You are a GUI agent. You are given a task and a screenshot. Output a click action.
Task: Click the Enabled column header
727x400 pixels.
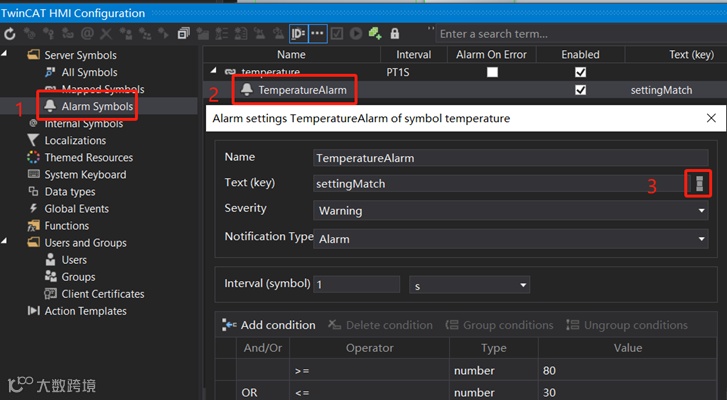click(580, 55)
